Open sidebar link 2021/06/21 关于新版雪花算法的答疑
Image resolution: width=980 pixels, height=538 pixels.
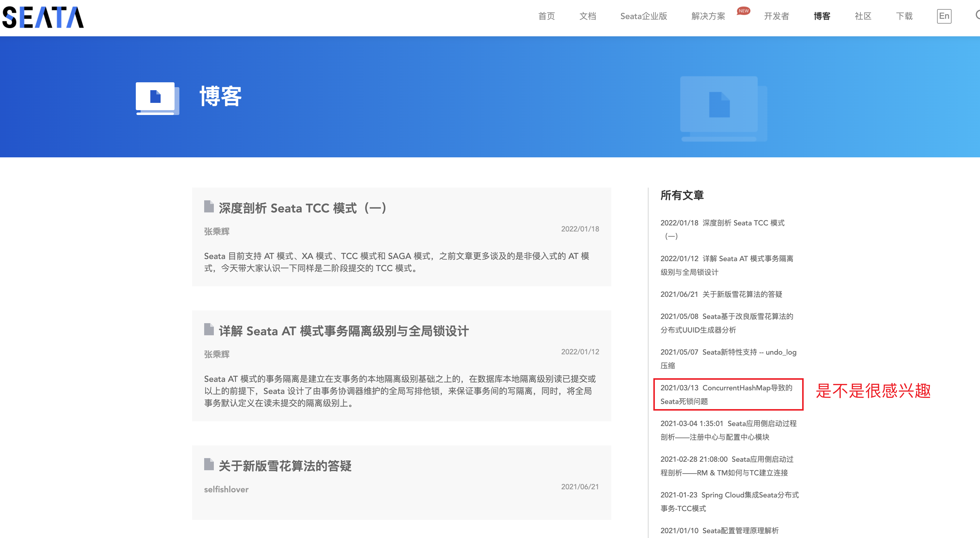(721, 294)
